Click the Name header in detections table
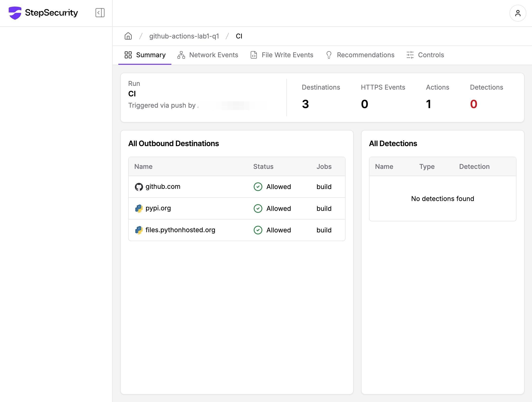Screen dimensions: 532x402 [384, 167]
